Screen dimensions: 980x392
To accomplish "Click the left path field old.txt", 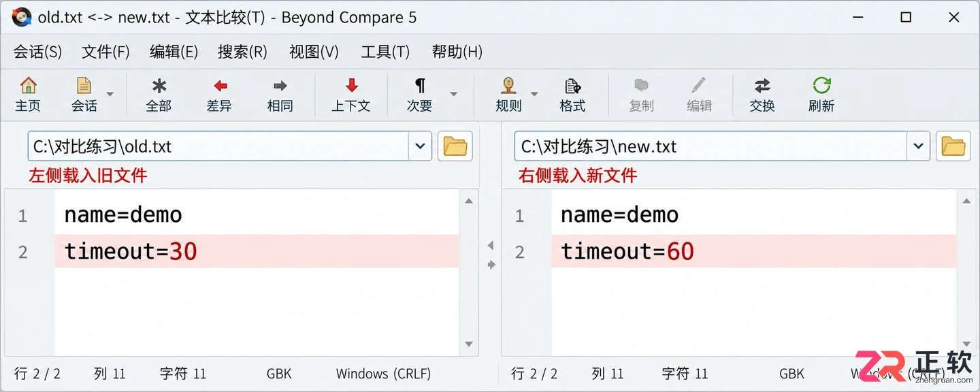I will 218,146.
